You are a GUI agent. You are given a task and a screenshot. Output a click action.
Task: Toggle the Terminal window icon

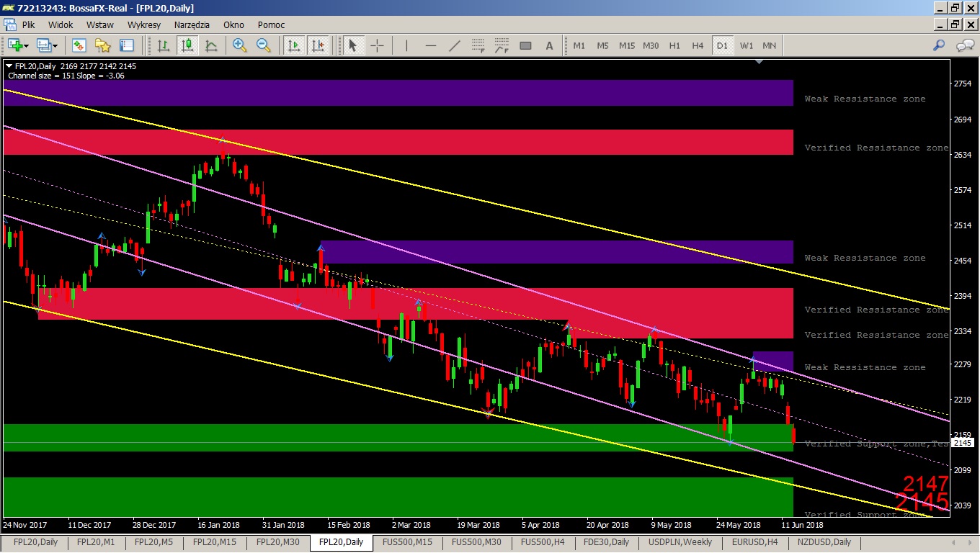[126, 45]
